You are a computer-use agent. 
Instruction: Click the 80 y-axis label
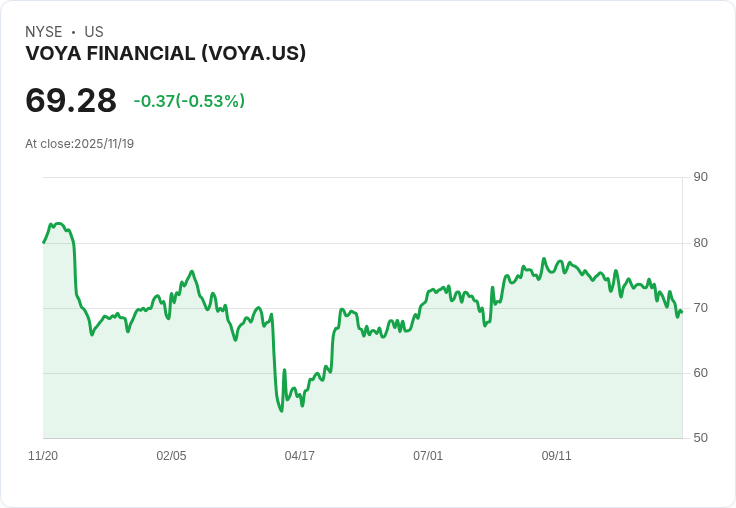point(700,243)
